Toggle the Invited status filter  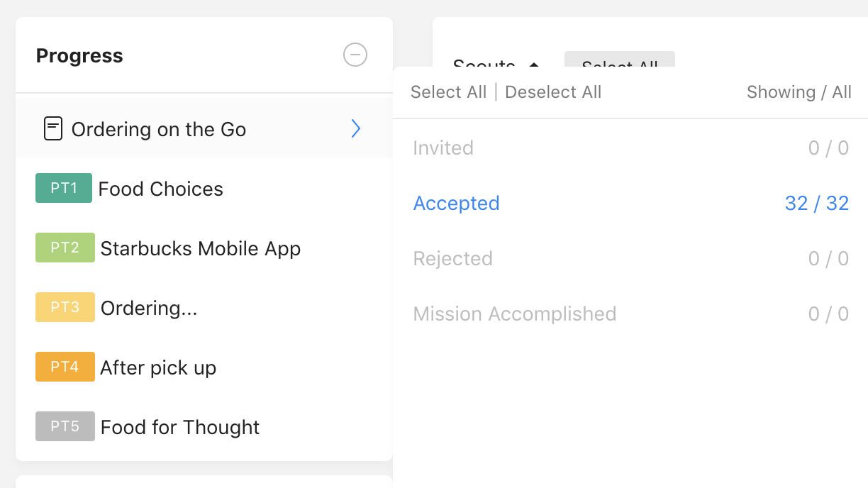[631, 148]
